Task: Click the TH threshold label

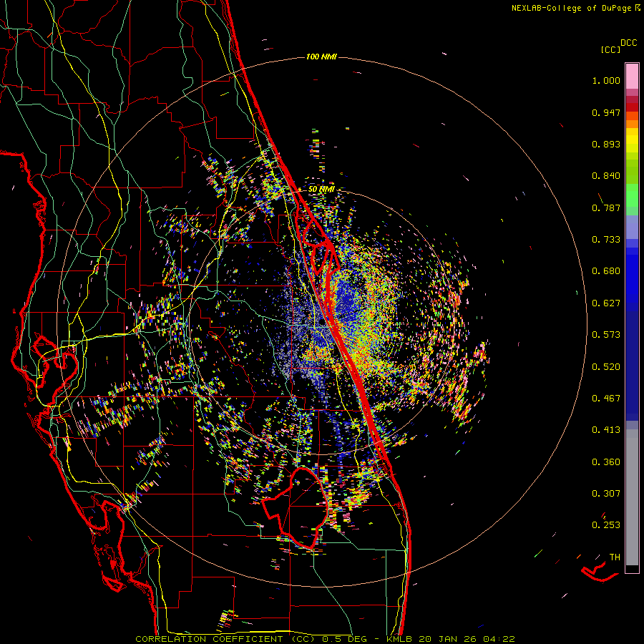Action: (615, 557)
